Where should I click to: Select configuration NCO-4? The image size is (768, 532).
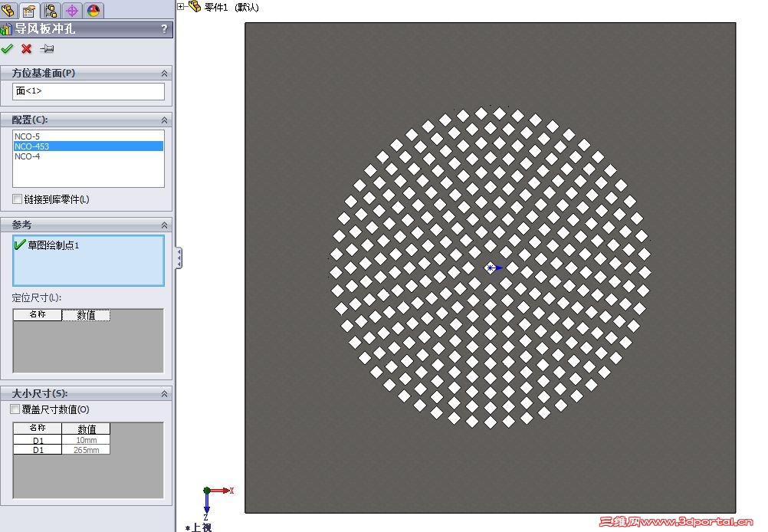[88, 156]
